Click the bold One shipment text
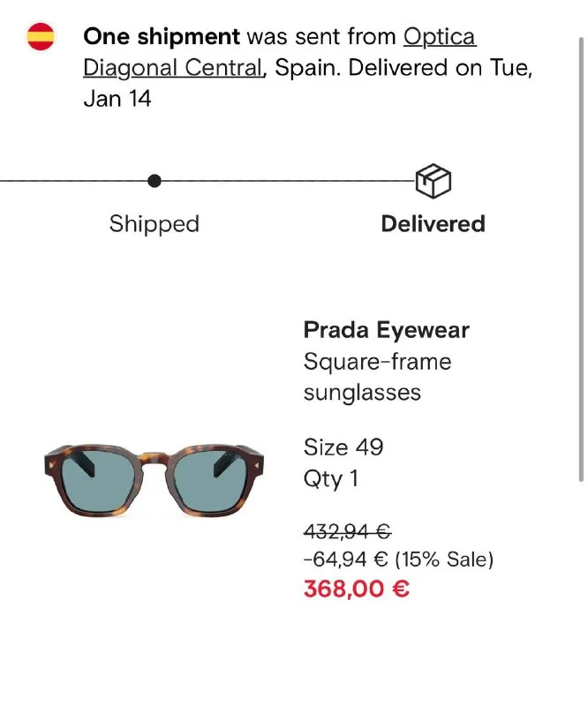This screenshot has width=588, height=706. pos(162,37)
